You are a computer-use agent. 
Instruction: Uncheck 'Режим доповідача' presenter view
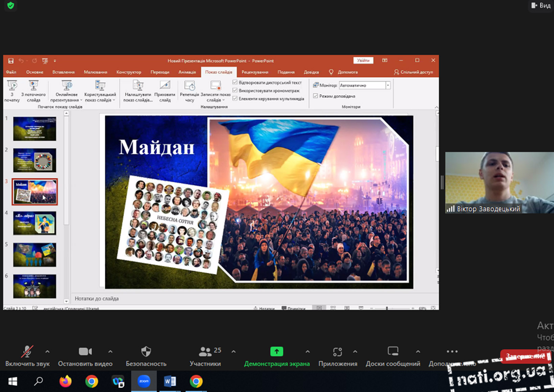[x=316, y=96]
